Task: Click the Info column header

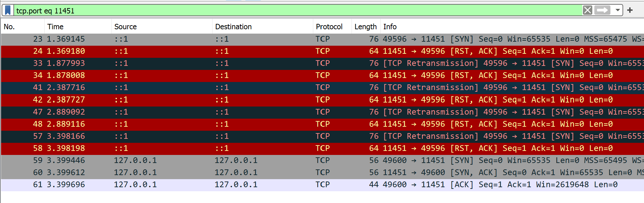Action: (512, 27)
